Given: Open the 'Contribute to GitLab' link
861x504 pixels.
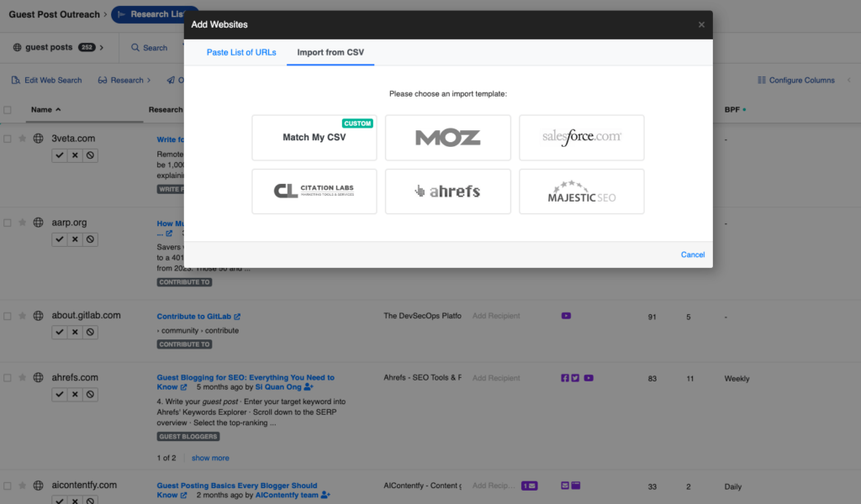Looking at the screenshot, I should 195,315.
